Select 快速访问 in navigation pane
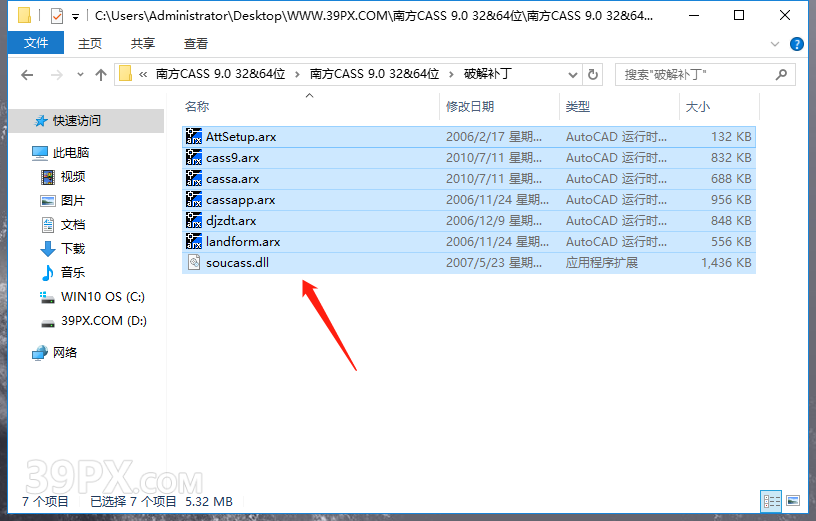The width and height of the screenshot is (816, 521). pyautogui.click(x=86, y=121)
